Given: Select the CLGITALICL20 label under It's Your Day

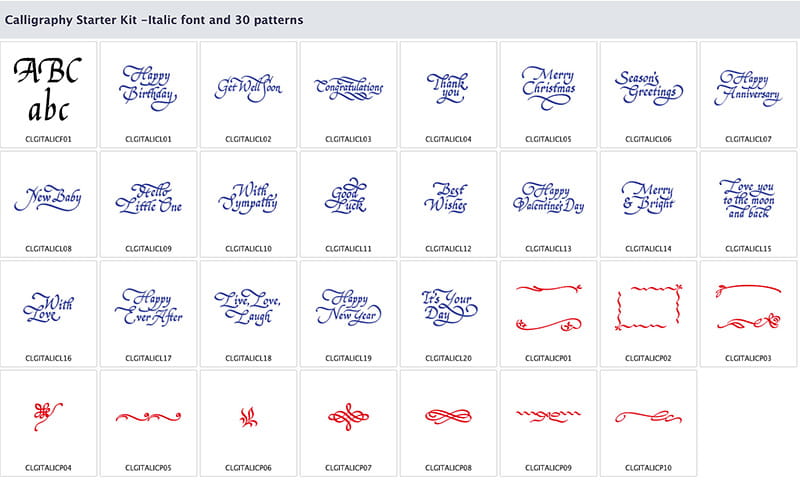Looking at the screenshot, I should (448, 357).
